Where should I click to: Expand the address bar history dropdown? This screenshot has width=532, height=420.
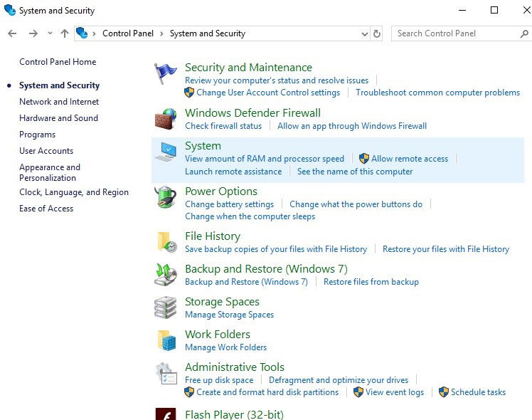365,33
